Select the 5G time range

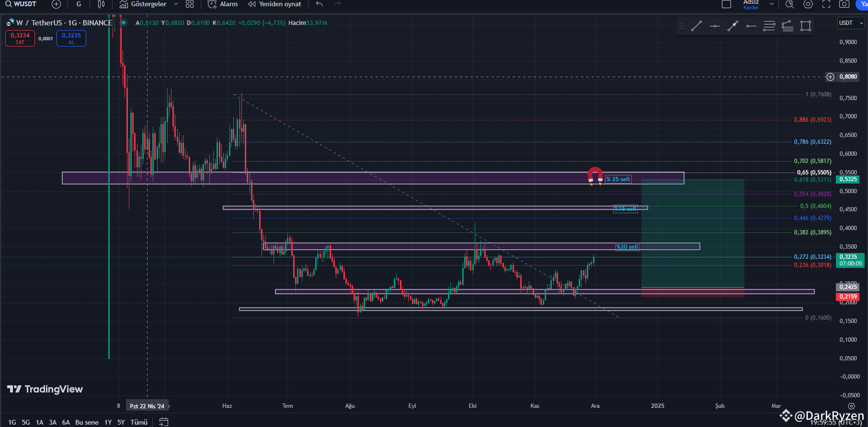(x=26, y=422)
